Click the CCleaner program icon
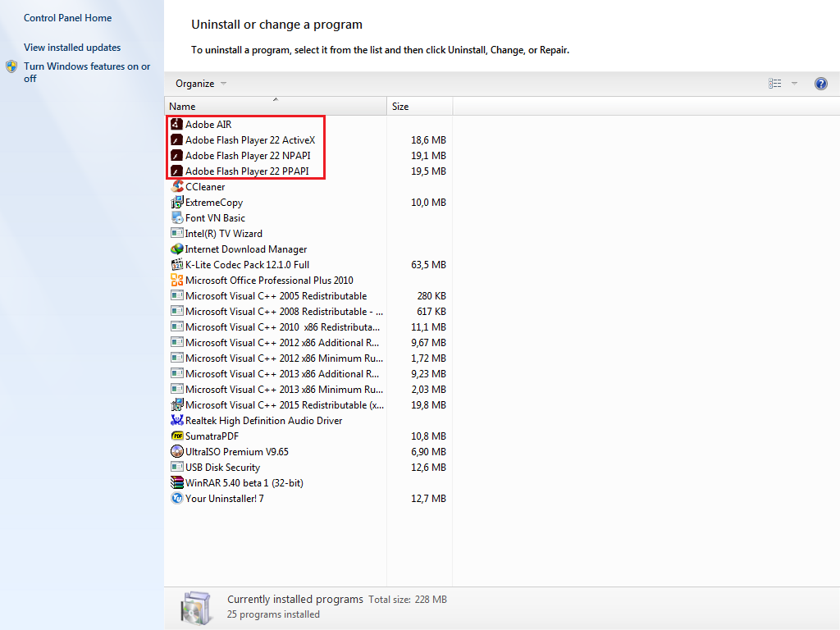 177,186
